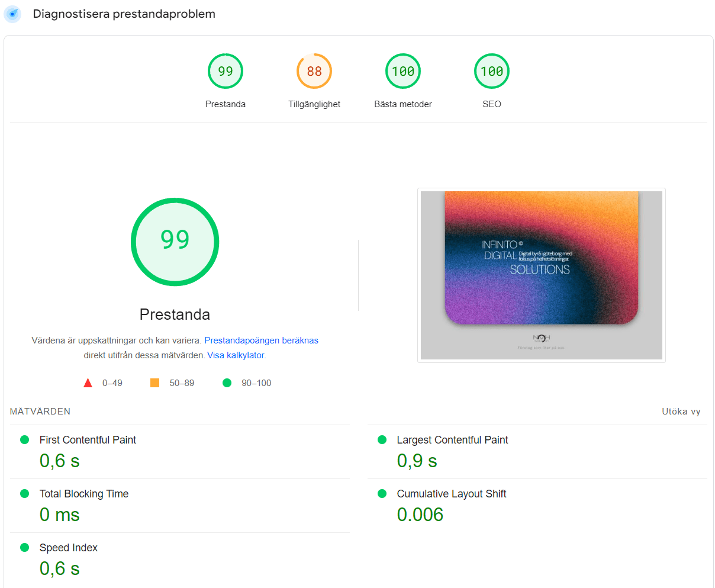Click the 90–100 legend text
Viewport: 715px width, 588px height.
click(x=256, y=383)
